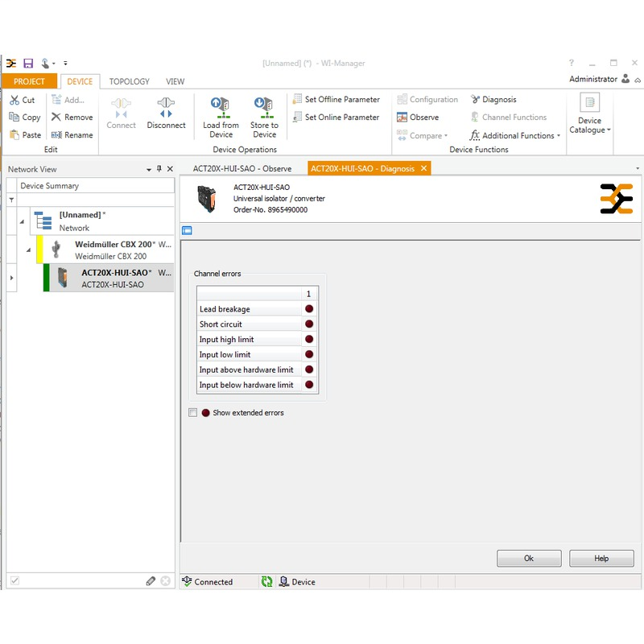The image size is (644, 644).
Task: Collapse the [Unnamed] Network tree node
Action: click(x=23, y=222)
